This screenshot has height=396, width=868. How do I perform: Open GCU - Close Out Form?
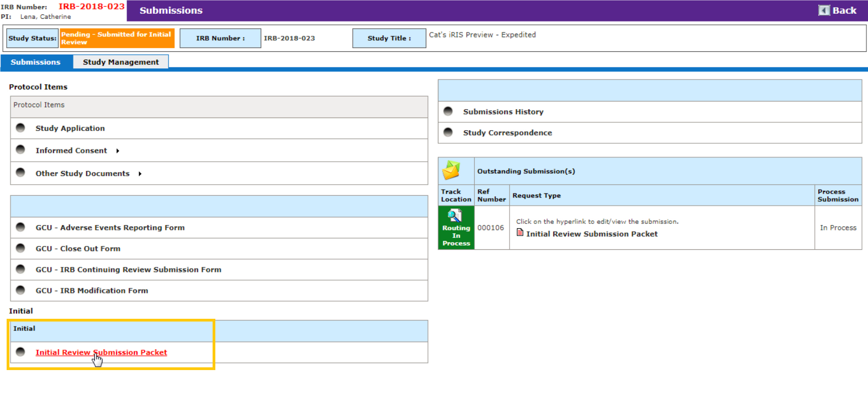coord(78,248)
